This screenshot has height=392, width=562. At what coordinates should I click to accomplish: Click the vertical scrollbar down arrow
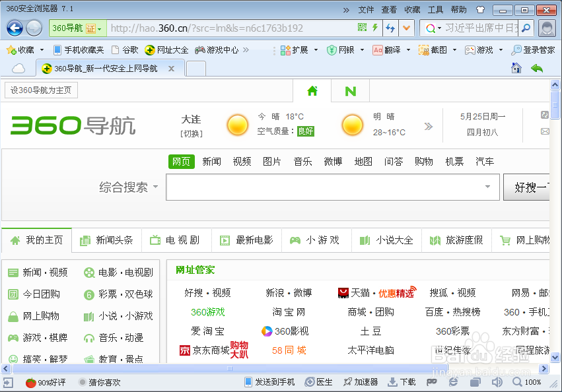click(x=555, y=357)
